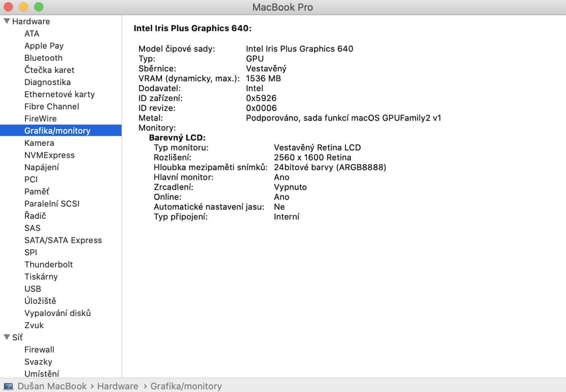Open Firewall under Síť
The width and height of the screenshot is (566, 392).
(39, 349)
